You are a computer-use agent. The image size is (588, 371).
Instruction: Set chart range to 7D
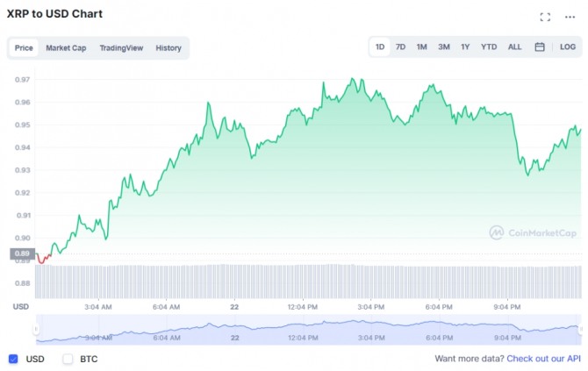click(400, 47)
